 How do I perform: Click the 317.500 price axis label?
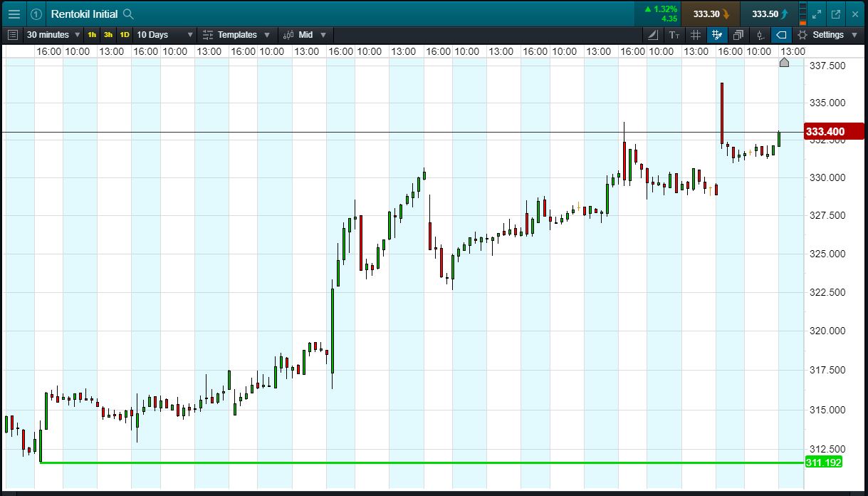click(x=827, y=370)
